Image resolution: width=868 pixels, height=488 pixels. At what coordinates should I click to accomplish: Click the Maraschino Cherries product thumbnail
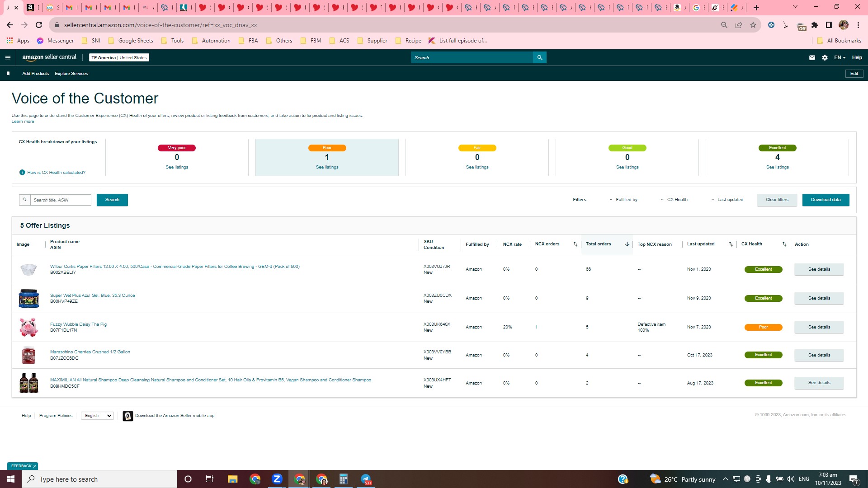pos(28,355)
